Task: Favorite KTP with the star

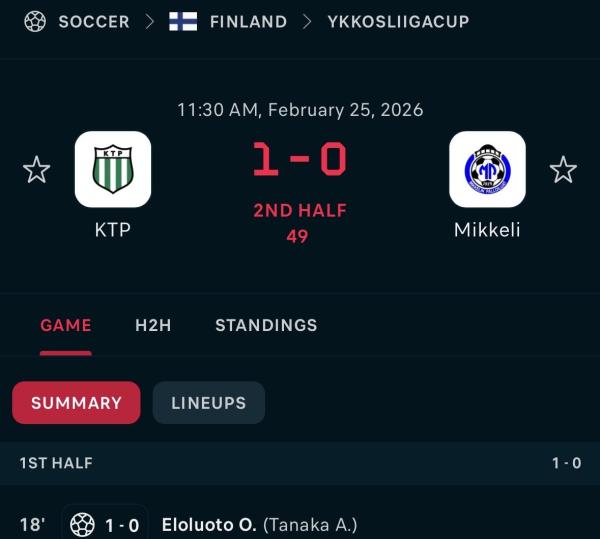Action: point(37,170)
